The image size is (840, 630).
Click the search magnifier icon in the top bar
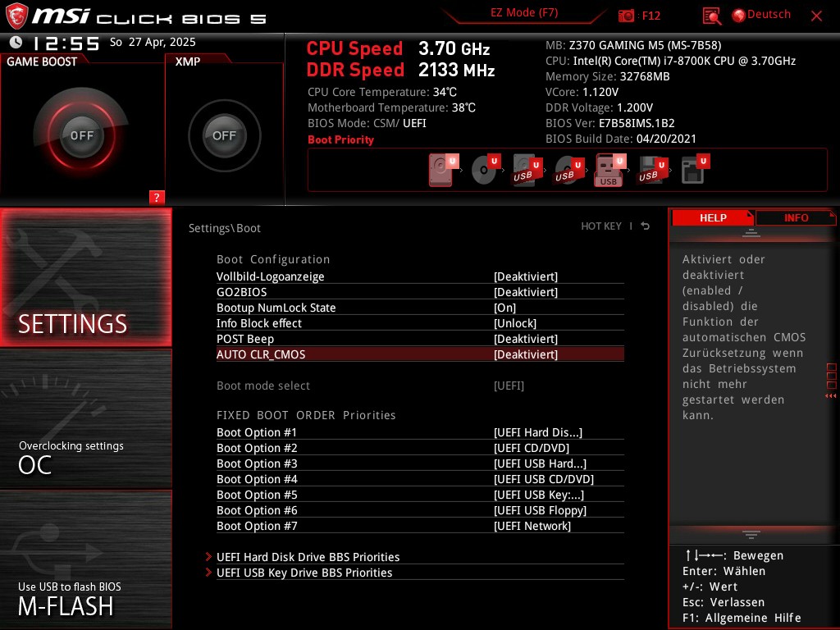point(711,15)
